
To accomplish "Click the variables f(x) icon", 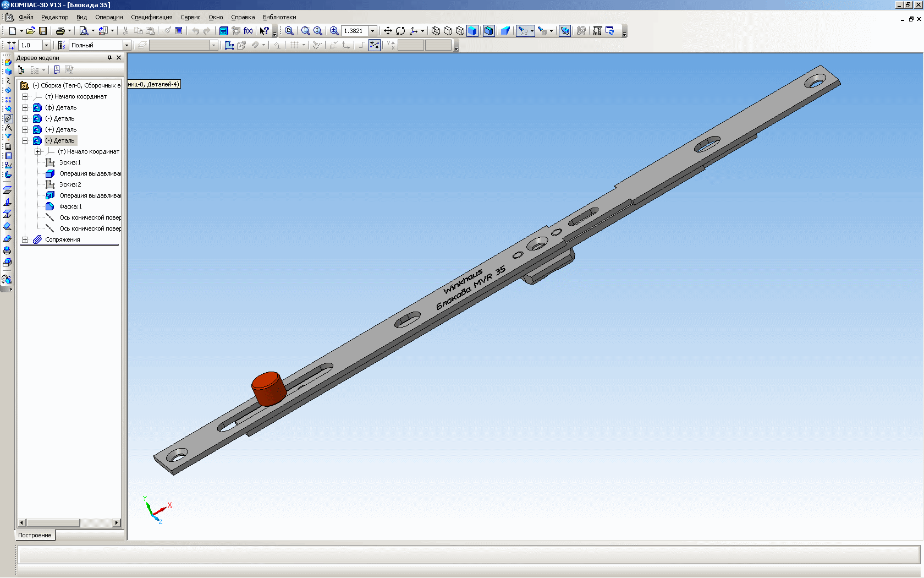I will pyautogui.click(x=248, y=31).
